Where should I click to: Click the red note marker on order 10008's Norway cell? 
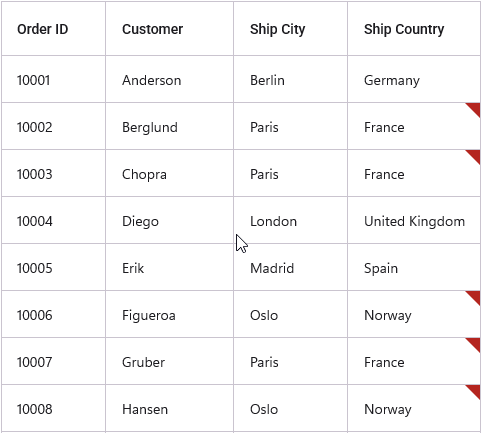[x=475, y=390]
